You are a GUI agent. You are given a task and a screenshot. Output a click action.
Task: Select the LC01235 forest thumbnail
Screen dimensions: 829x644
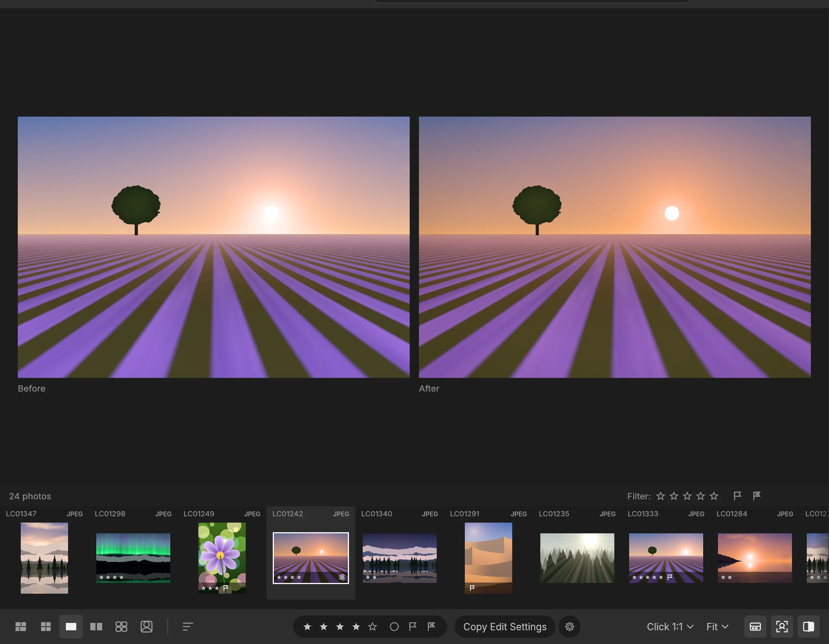pos(577,558)
